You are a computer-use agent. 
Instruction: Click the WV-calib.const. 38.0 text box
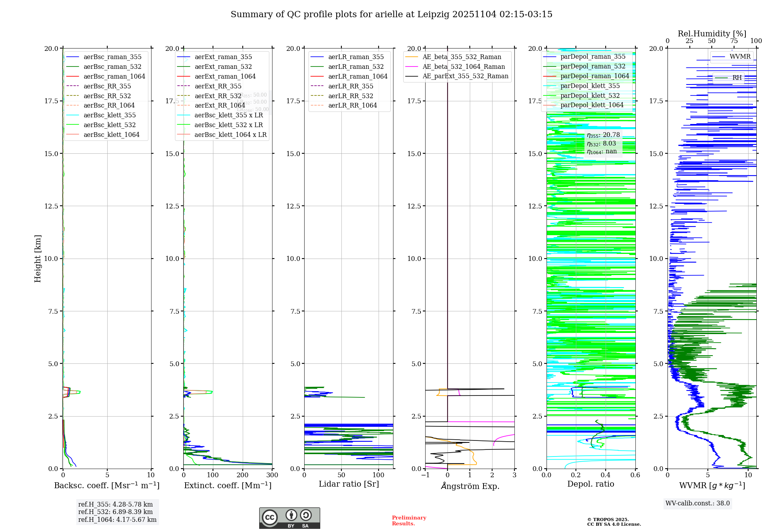click(697, 503)
